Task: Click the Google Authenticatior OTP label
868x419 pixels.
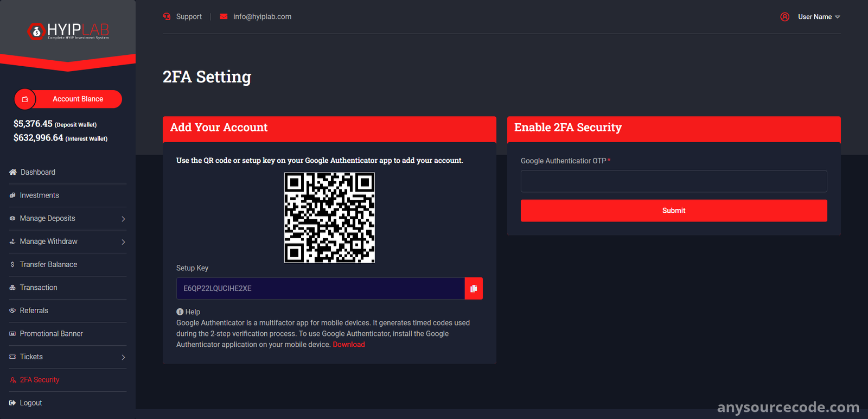Action: pos(564,161)
